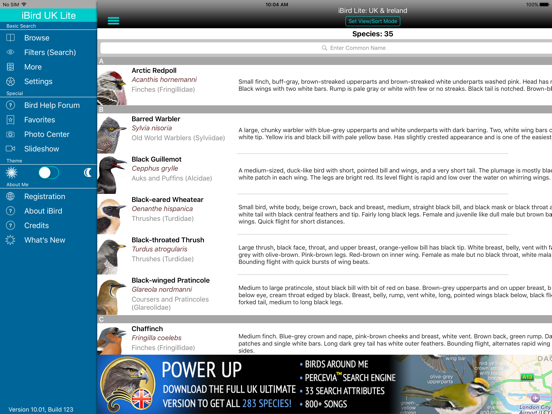
Task: Select the Arctic Redpoll name
Action: click(x=154, y=70)
